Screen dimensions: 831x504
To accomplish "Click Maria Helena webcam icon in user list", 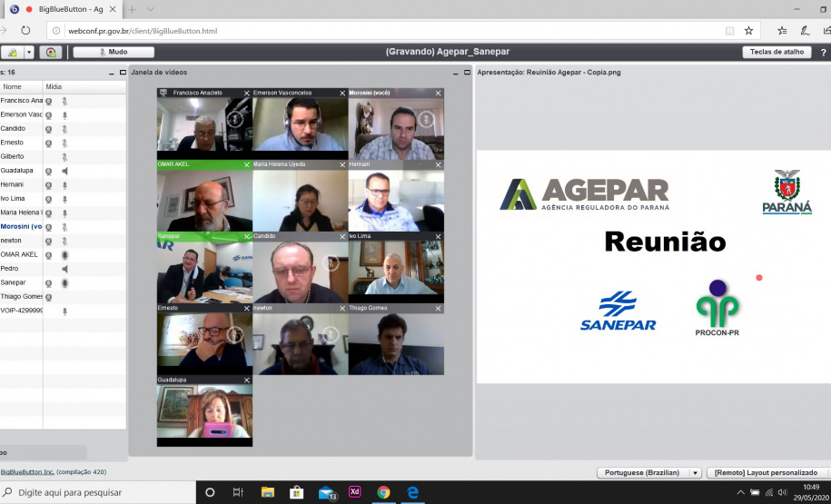I will tap(49, 213).
